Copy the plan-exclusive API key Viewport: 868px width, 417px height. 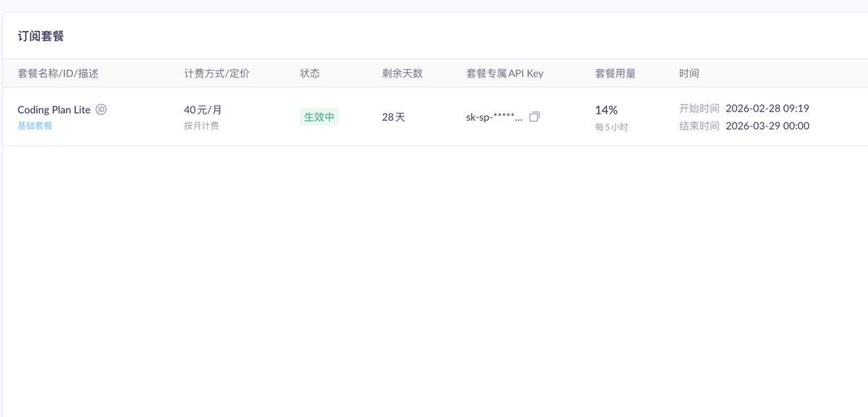coord(534,116)
